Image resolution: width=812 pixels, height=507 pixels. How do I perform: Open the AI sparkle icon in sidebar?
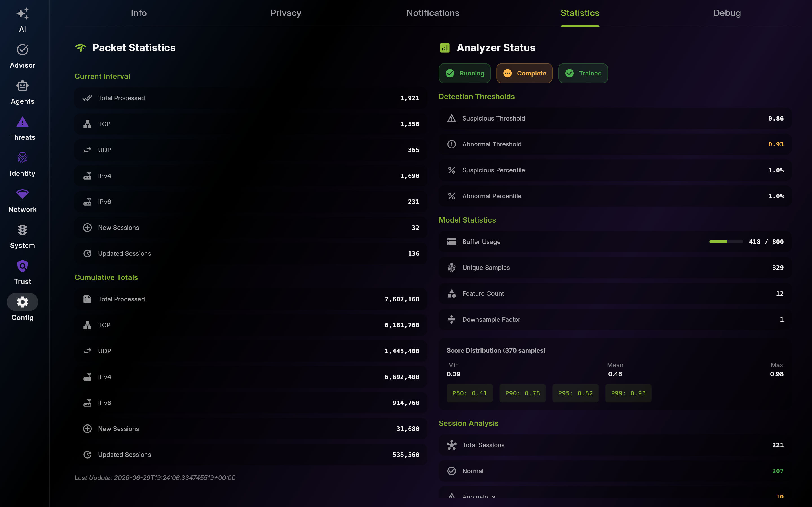click(23, 14)
